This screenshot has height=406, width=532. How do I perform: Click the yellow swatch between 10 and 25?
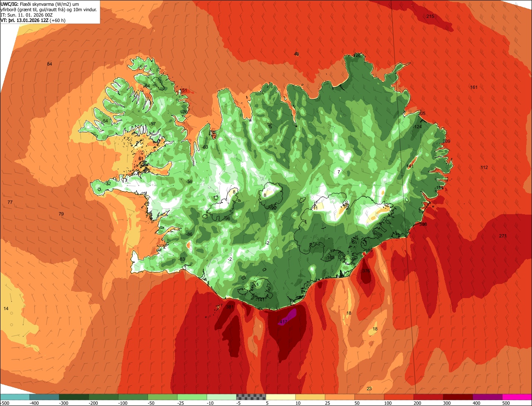point(310,397)
